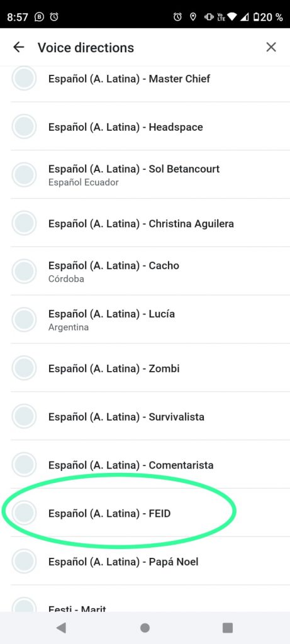
Task: Select the Christina Aguilera voice radio
Action: tap(25, 223)
